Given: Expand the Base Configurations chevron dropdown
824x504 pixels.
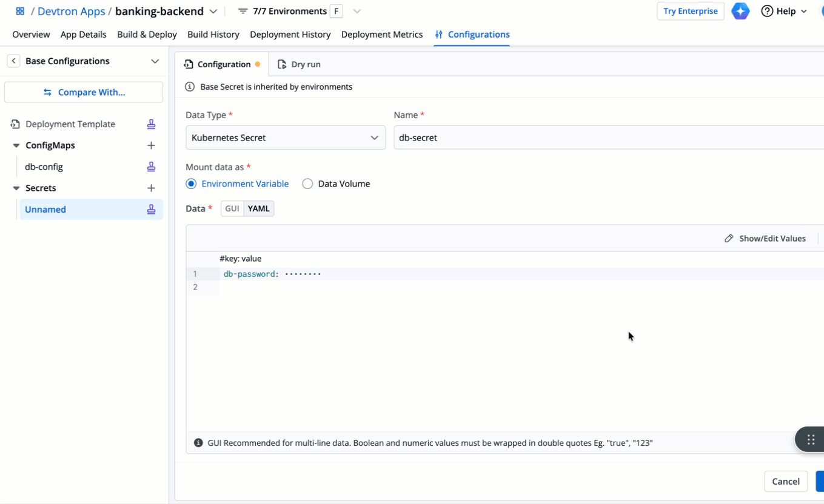Looking at the screenshot, I should tap(155, 61).
